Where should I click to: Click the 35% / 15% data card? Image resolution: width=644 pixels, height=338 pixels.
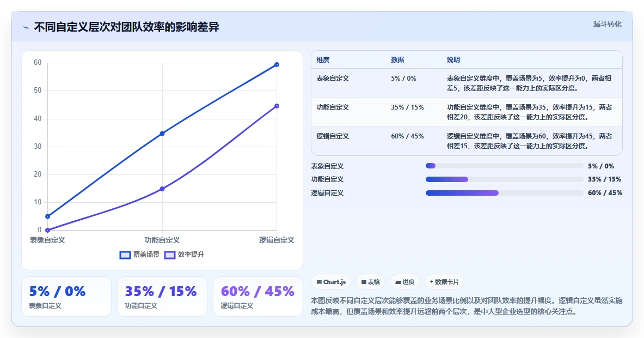(x=162, y=297)
